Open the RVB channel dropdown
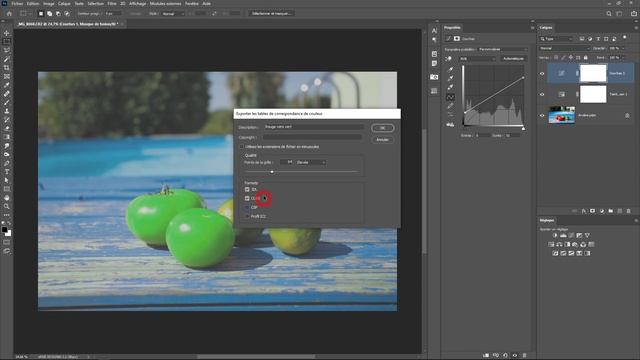The image size is (640, 360). [478, 59]
